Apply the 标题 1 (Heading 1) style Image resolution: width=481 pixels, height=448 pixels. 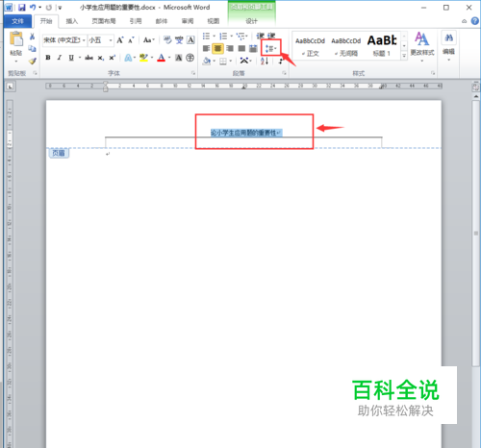pyautogui.click(x=382, y=47)
